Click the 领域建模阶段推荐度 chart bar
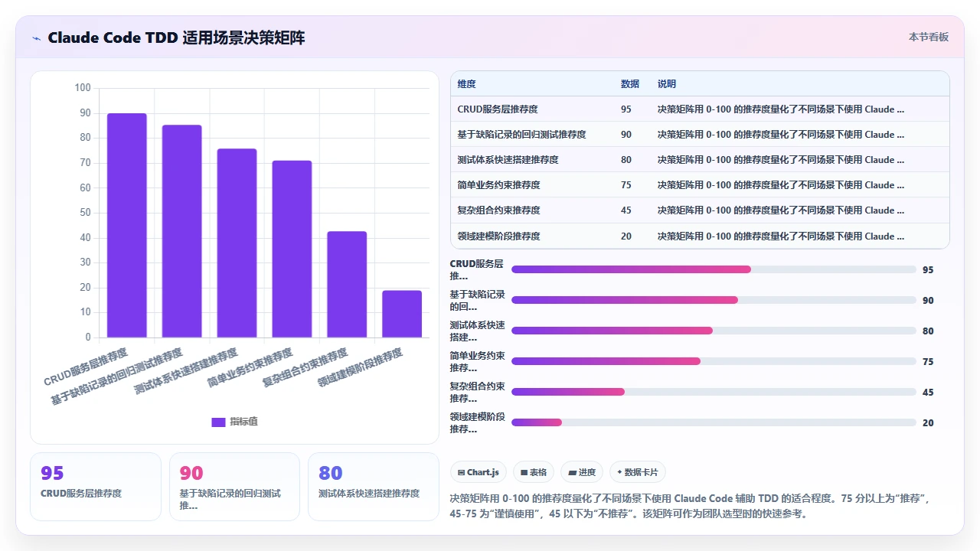This screenshot has width=980, height=551. (402, 314)
